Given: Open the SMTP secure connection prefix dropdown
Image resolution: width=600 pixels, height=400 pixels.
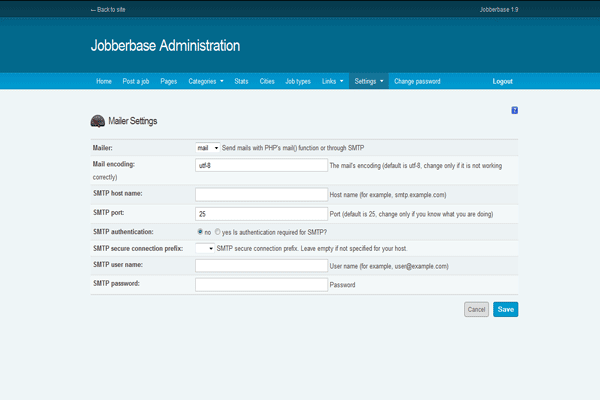Looking at the screenshot, I should pyautogui.click(x=205, y=247).
